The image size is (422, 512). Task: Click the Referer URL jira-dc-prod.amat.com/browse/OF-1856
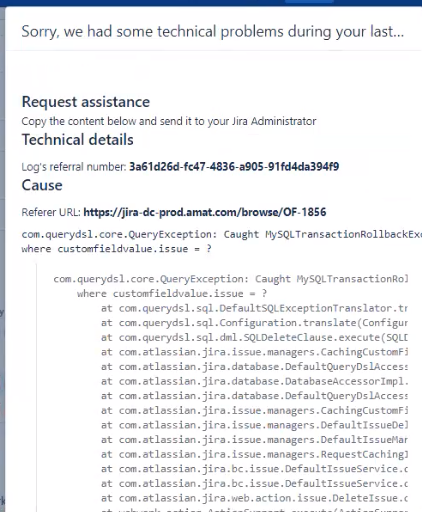(205, 212)
